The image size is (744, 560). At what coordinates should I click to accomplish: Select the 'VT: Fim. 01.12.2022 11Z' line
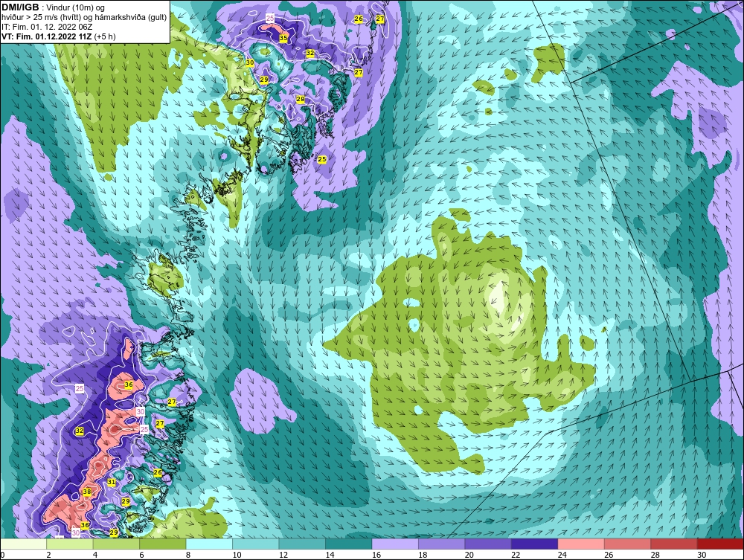coord(58,36)
